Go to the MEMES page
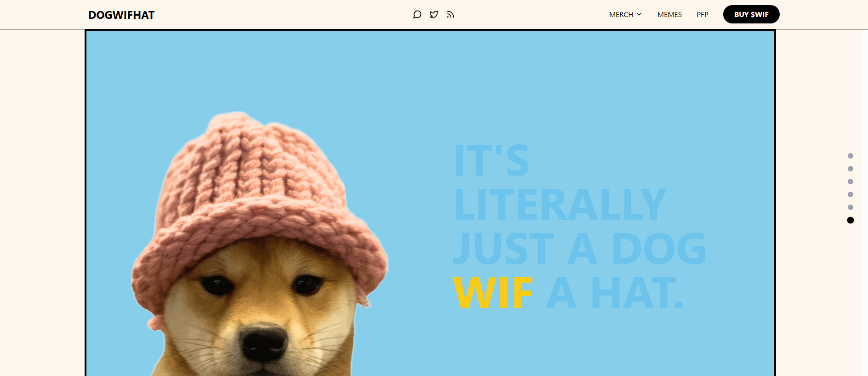The width and height of the screenshot is (868, 376). coord(669,15)
